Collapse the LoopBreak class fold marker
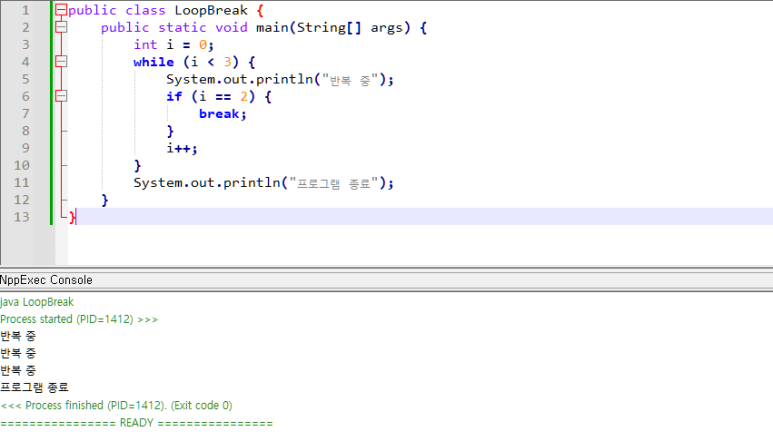This screenshot has width=773, height=441. pyautogui.click(x=61, y=10)
